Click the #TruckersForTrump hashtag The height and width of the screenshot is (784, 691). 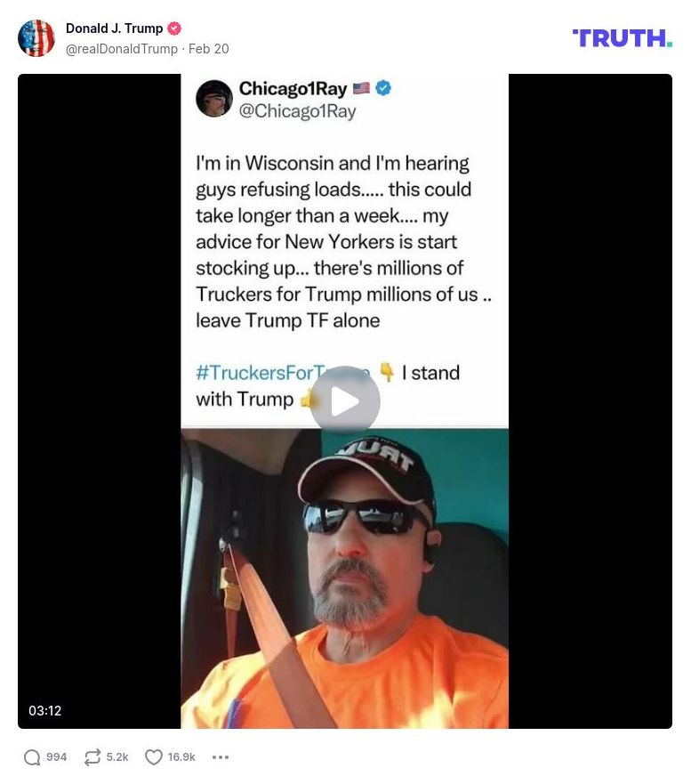pos(283,373)
